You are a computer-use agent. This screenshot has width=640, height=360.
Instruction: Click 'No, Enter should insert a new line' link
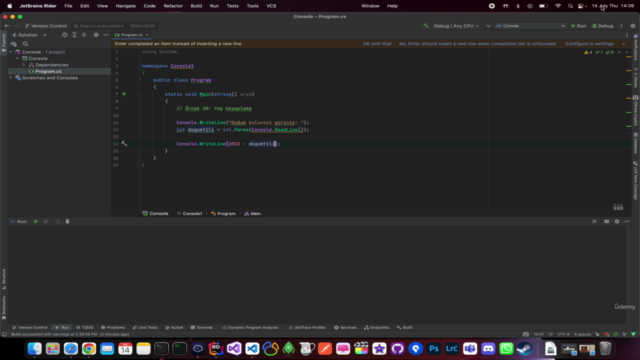[477, 44]
